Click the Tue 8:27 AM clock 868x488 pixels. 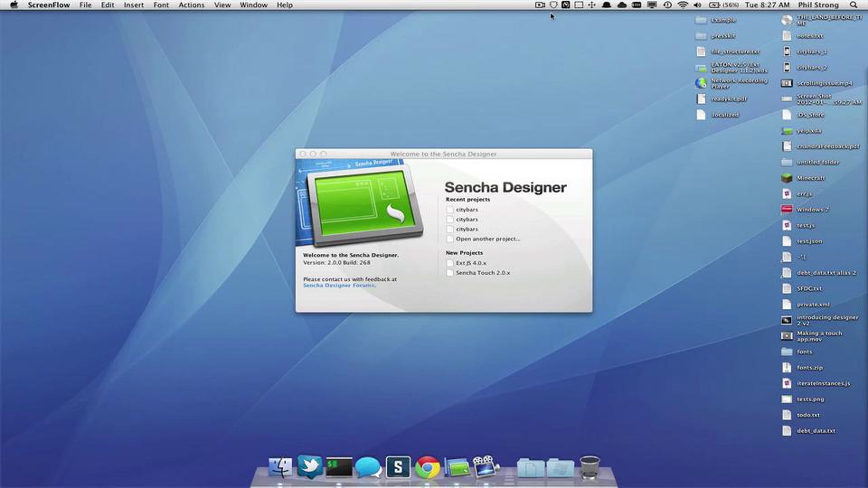pyautogui.click(x=767, y=5)
